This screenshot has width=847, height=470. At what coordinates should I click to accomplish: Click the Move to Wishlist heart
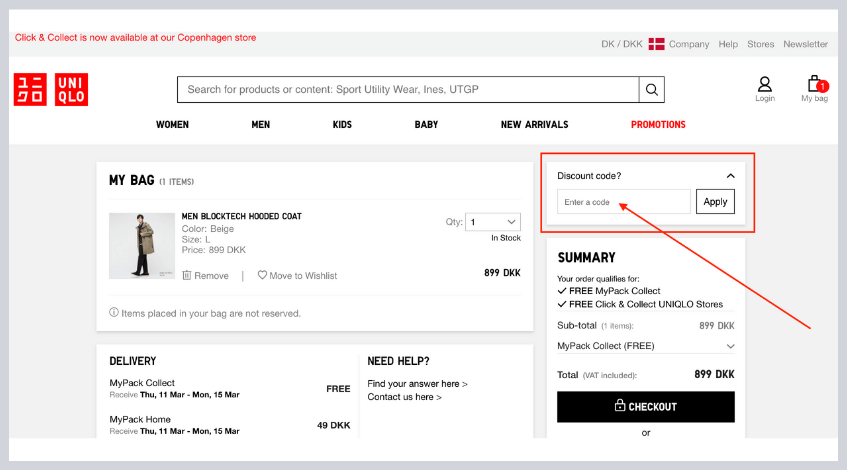tap(263, 276)
